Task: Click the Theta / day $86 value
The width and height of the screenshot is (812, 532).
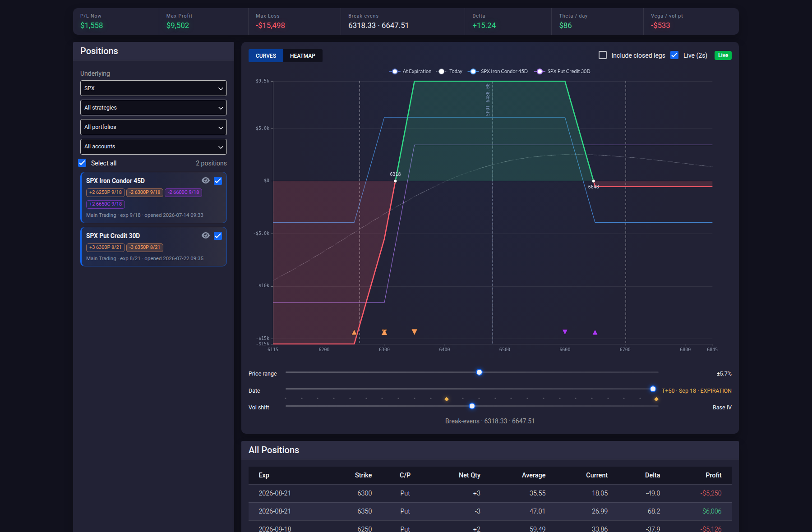Action: pyautogui.click(x=565, y=25)
